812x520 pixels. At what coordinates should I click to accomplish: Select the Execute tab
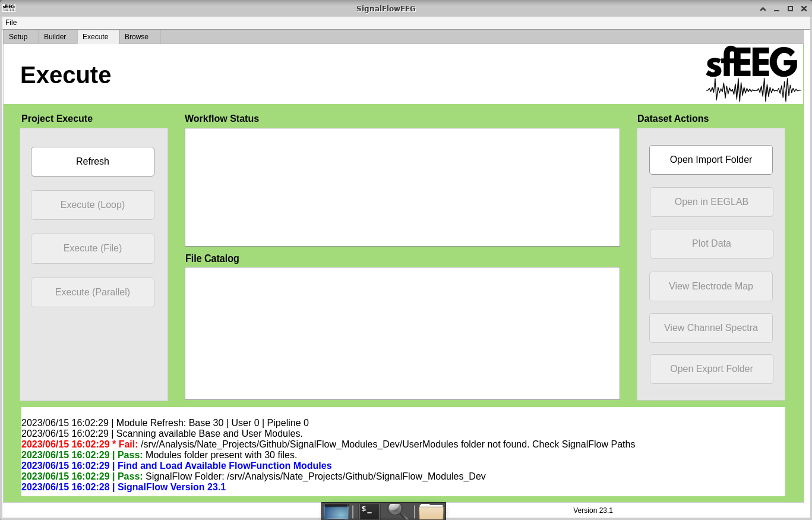[96, 37]
